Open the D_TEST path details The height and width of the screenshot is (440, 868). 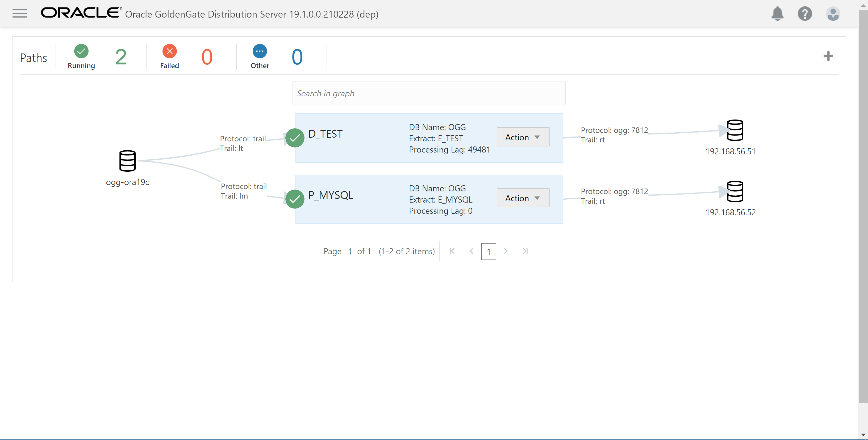[325, 134]
